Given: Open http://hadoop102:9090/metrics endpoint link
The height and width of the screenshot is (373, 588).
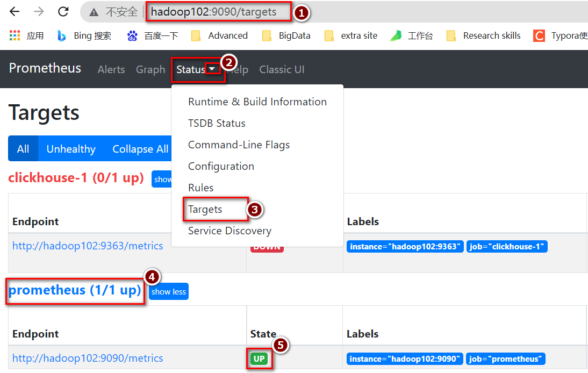Looking at the screenshot, I should (x=88, y=358).
